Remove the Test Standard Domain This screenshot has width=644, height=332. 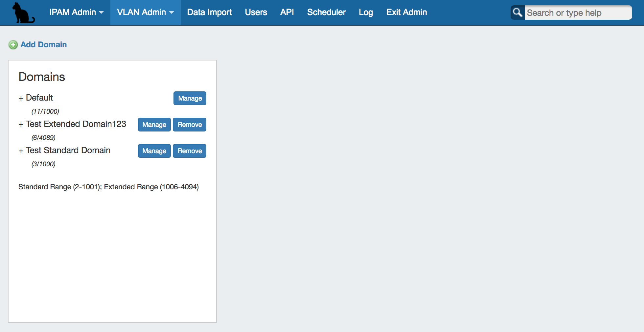[x=190, y=151]
